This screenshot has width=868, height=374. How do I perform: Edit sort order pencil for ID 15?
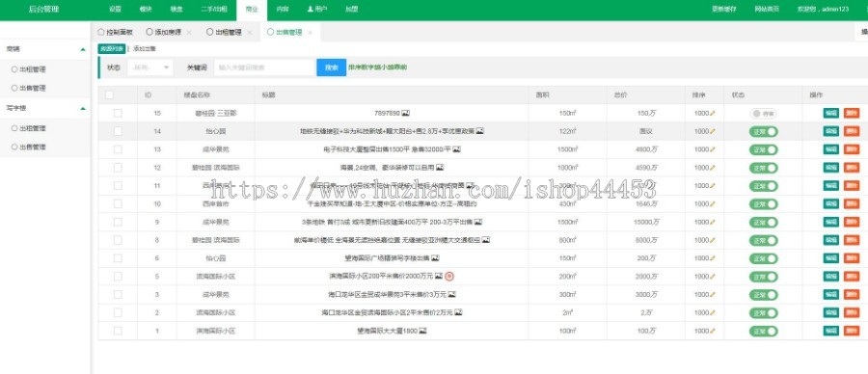tap(713, 114)
